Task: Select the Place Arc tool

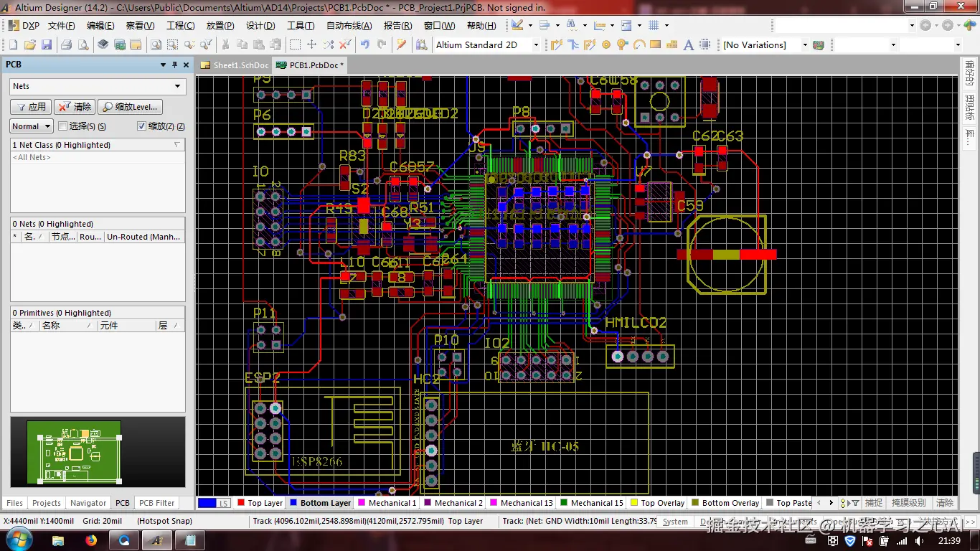Action: pyautogui.click(x=639, y=44)
